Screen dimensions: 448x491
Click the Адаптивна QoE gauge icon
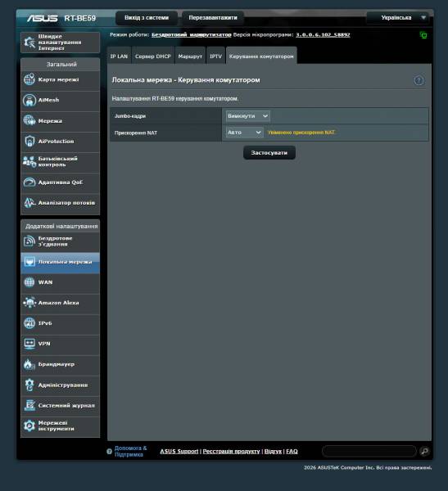point(29,182)
